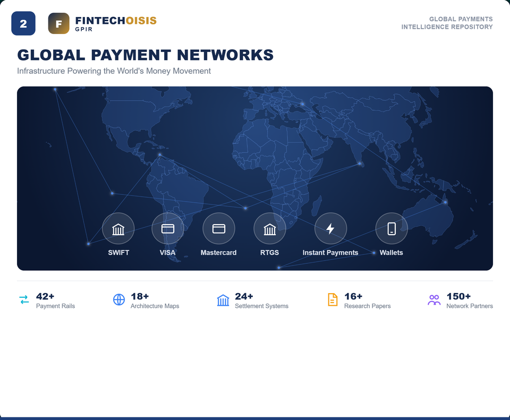The image size is (510, 420).
Task: Click the VISA label
Action: pyautogui.click(x=167, y=253)
